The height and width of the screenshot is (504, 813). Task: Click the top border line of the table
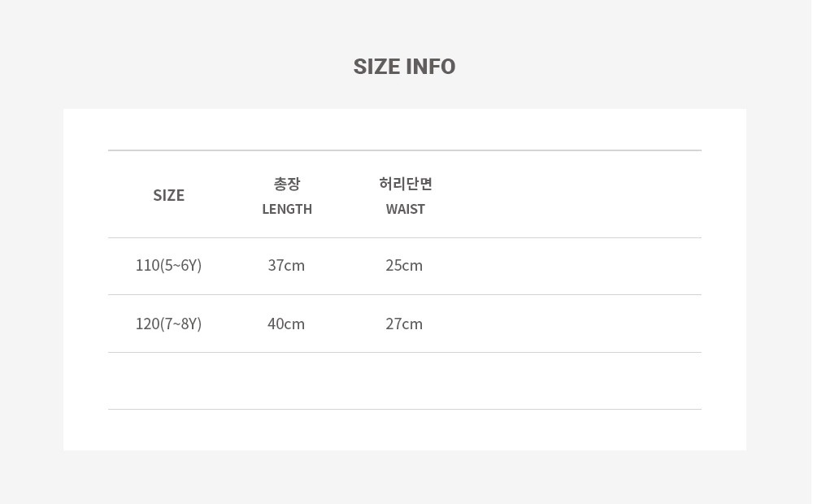[404, 150]
